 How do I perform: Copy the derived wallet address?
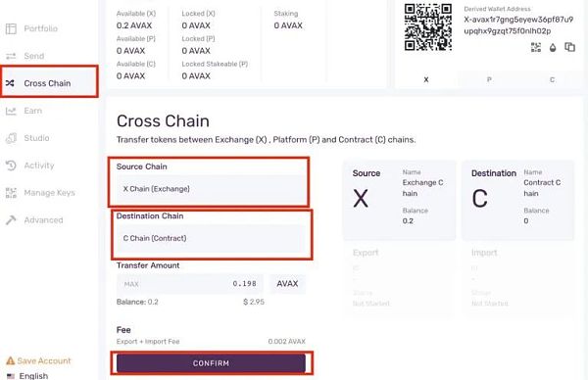(569, 47)
